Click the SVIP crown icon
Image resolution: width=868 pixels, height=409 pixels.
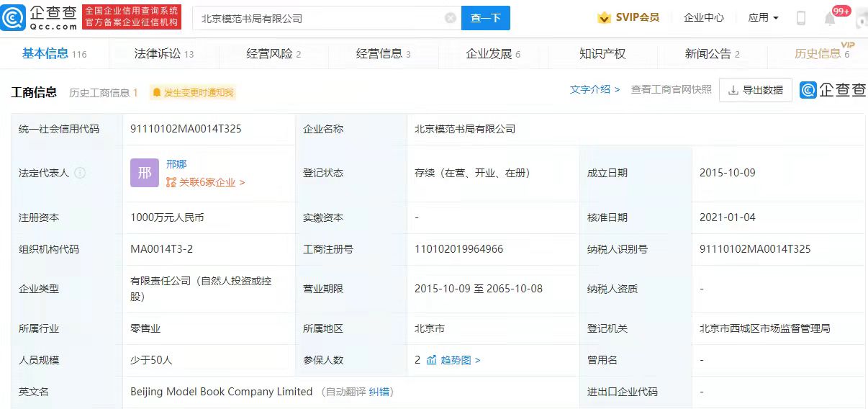point(605,17)
